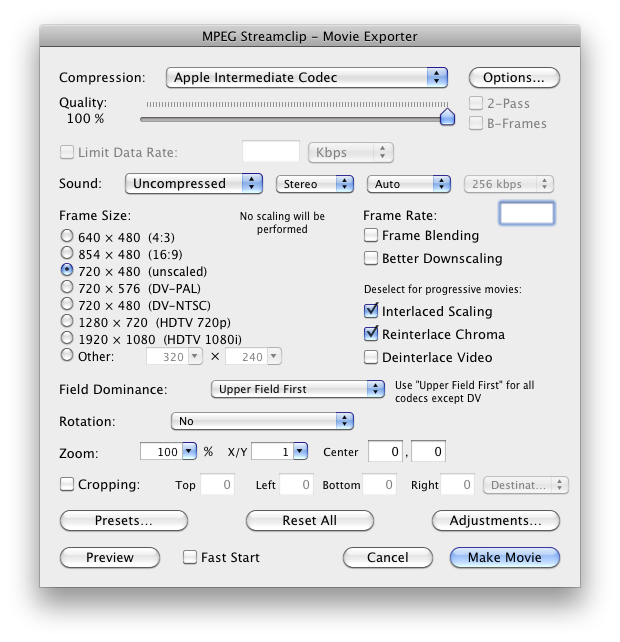Viewport: 620px width, 642px height.
Task: Open the Compression codec dropdown
Action: click(x=307, y=77)
